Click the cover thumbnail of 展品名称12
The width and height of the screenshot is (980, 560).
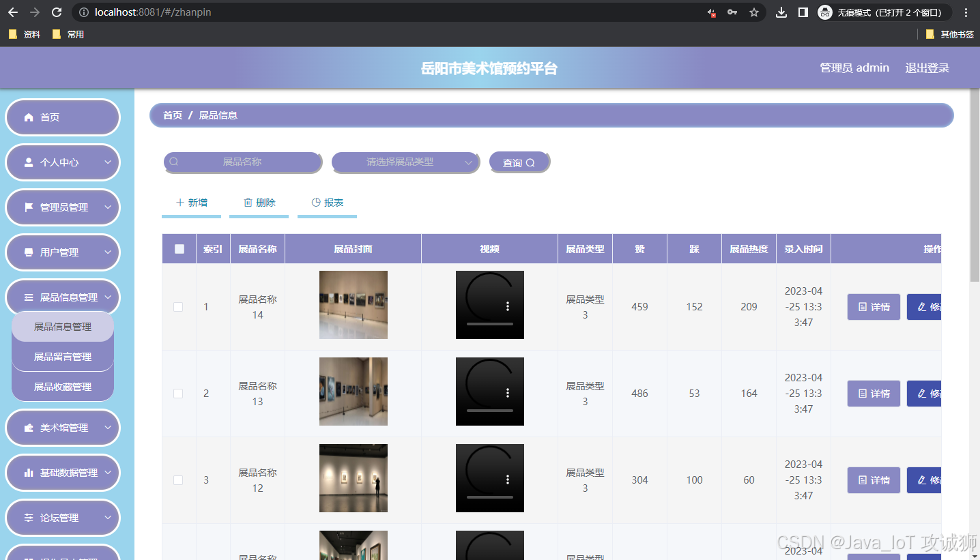click(354, 478)
